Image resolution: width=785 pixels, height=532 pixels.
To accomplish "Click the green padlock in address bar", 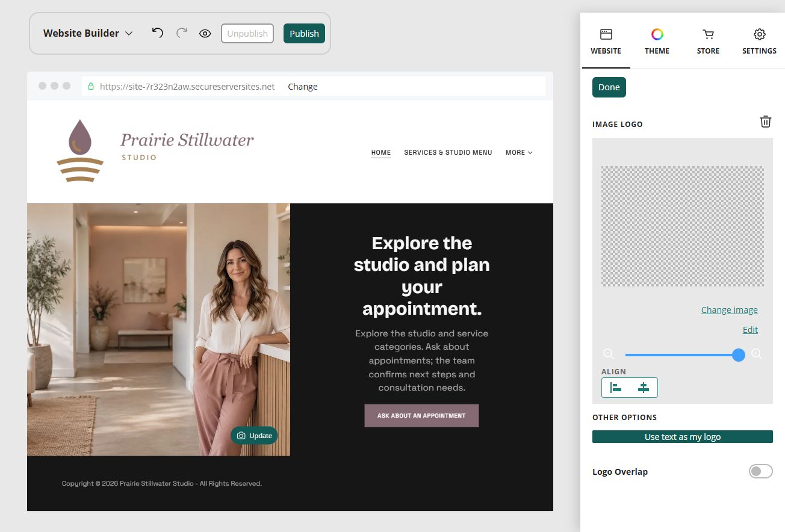I will [91, 86].
